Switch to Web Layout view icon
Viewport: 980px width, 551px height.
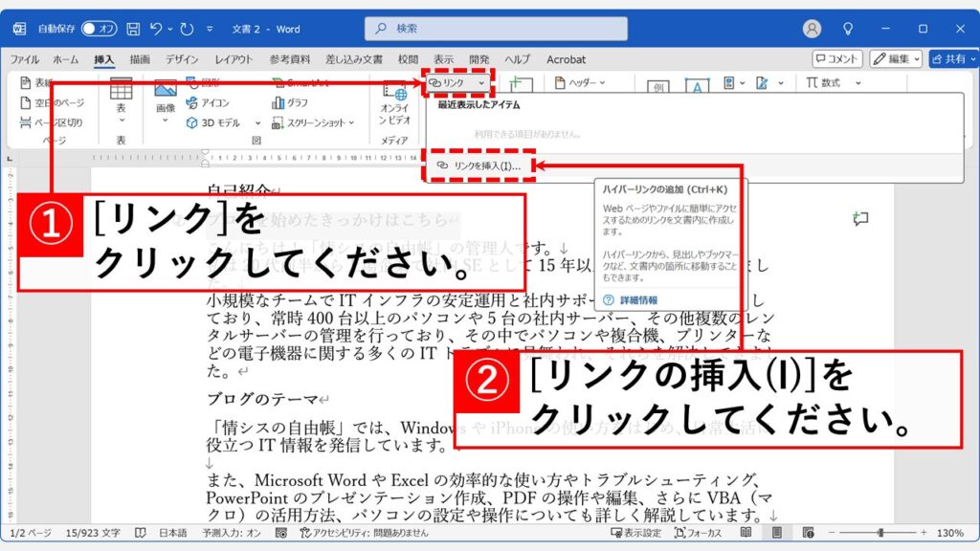[808, 533]
